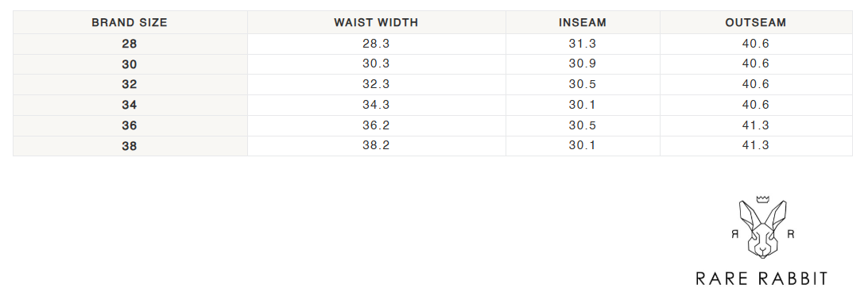Select inseam value 30.9
This screenshot has height=296, width=868.
point(583,64)
